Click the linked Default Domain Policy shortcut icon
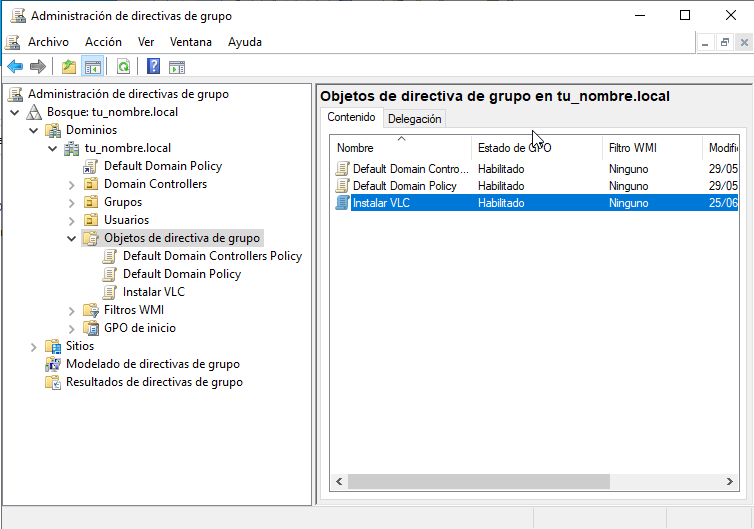The height and width of the screenshot is (529, 754). pos(90,166)
